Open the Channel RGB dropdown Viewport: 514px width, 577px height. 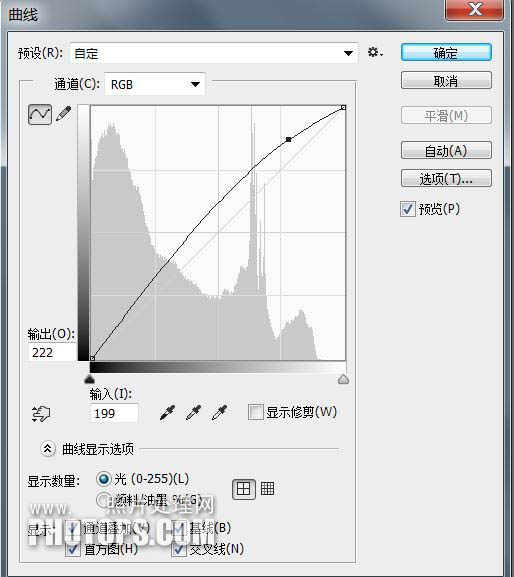[x=155, y=84]
